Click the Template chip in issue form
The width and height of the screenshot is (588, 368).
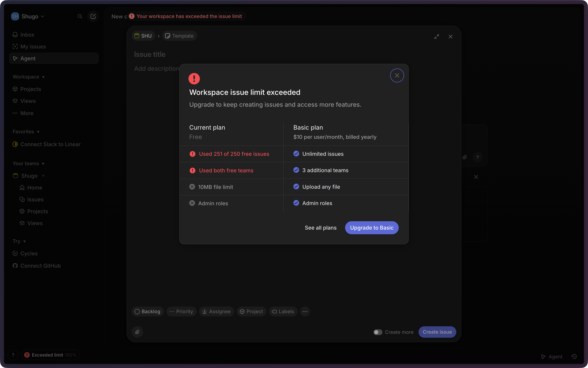(x=179, y=36)
